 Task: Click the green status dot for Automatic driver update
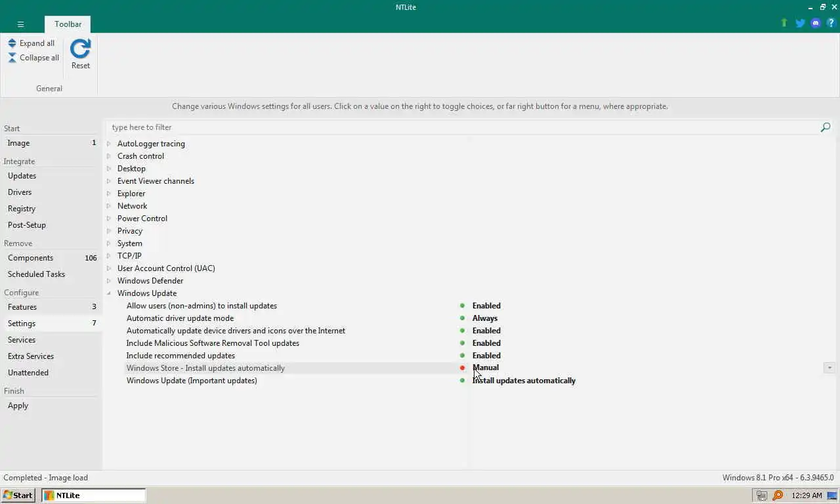point(462,318)
